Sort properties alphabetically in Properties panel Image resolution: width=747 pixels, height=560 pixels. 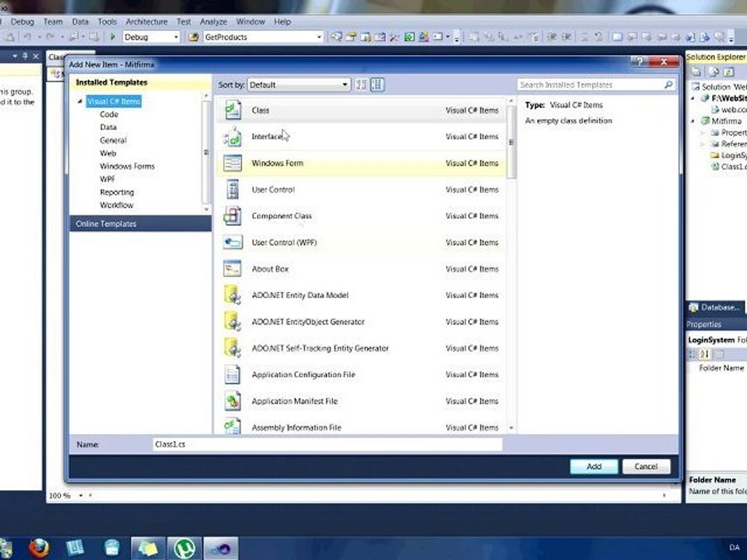705,354
